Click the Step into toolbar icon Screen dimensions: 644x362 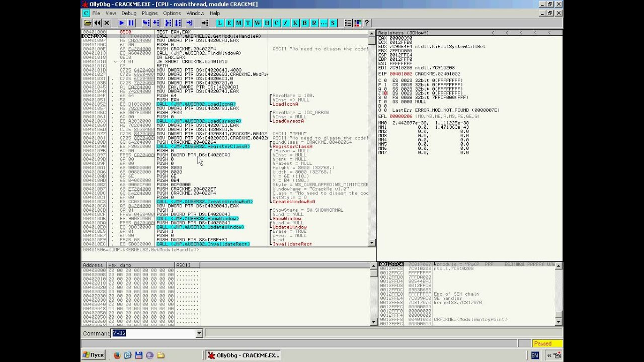tap(146, 23)
